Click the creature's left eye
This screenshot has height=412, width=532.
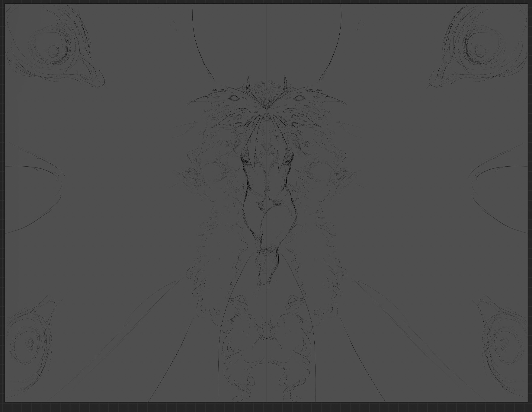(246, 162)
